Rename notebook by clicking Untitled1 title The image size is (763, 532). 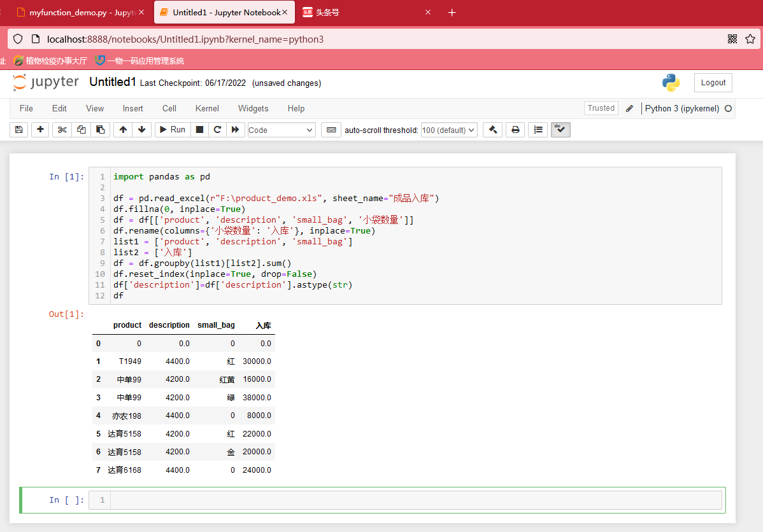(x=112, y=82)
